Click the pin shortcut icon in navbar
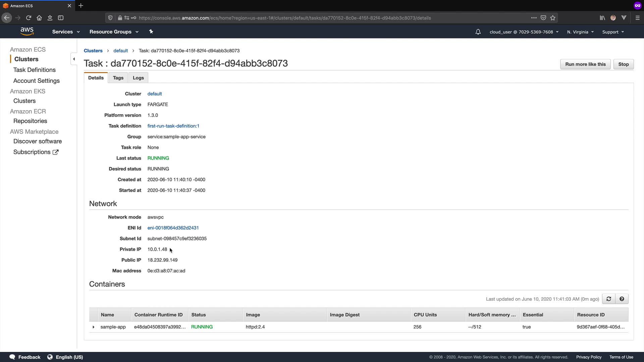The image size is (644, 362). click(151, 32)
